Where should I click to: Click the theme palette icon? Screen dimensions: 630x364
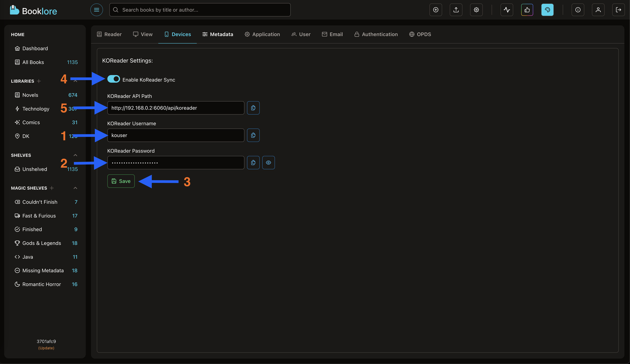(x=547, y=10)
